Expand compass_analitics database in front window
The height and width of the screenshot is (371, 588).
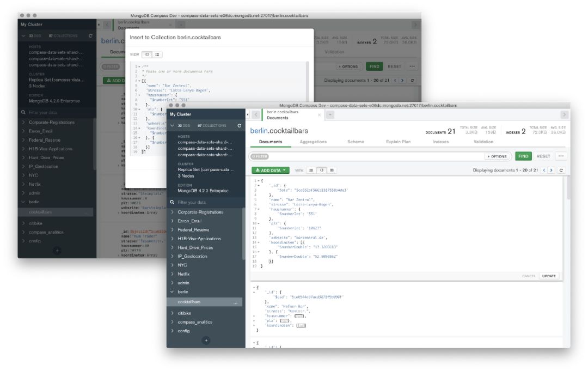coord(172,322)
